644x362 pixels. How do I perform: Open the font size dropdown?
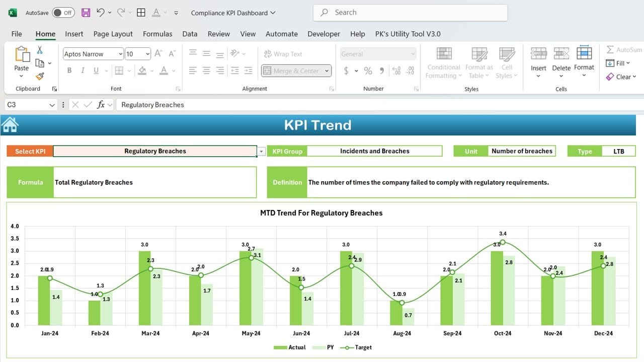pyautogui.click(x=147, y=54)
